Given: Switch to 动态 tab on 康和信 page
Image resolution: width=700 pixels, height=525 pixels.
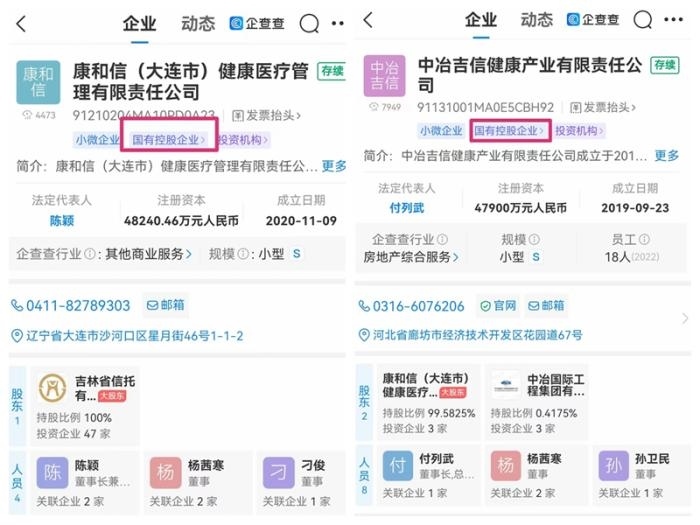Looking at the screenshot, I should tap(198, 23).
